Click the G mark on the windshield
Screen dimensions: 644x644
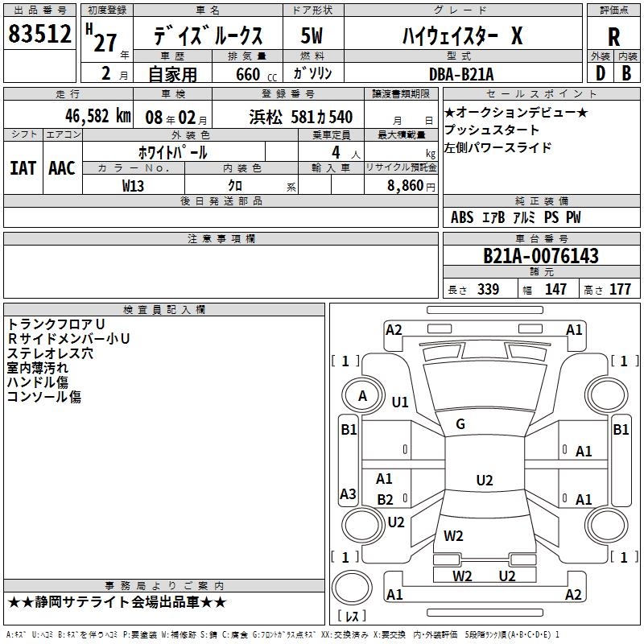[x=460, y=424]
